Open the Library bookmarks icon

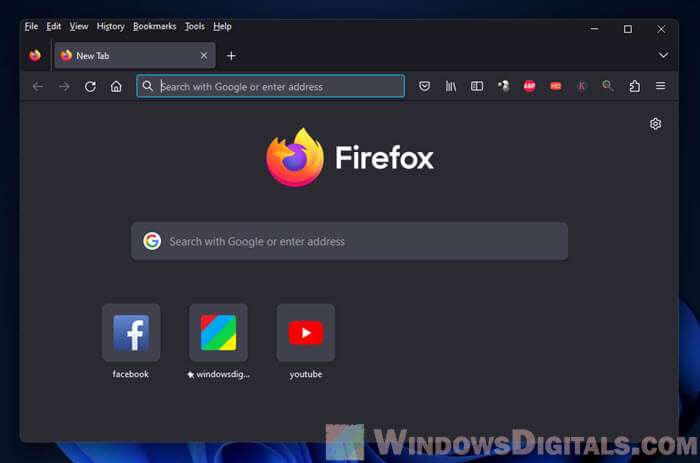point(451,86)
